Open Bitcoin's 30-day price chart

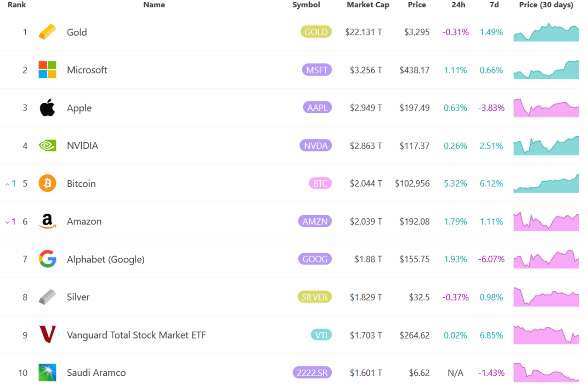(546, 184)
